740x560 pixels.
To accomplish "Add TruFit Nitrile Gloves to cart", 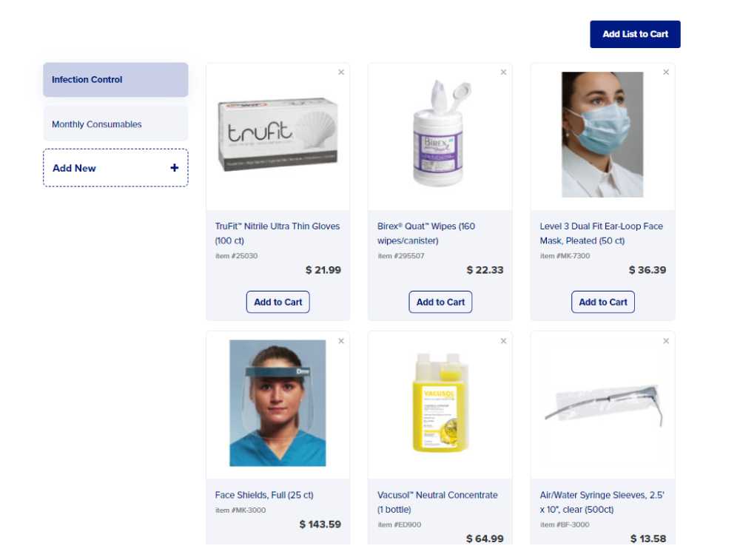I will (x=278, y=302).
